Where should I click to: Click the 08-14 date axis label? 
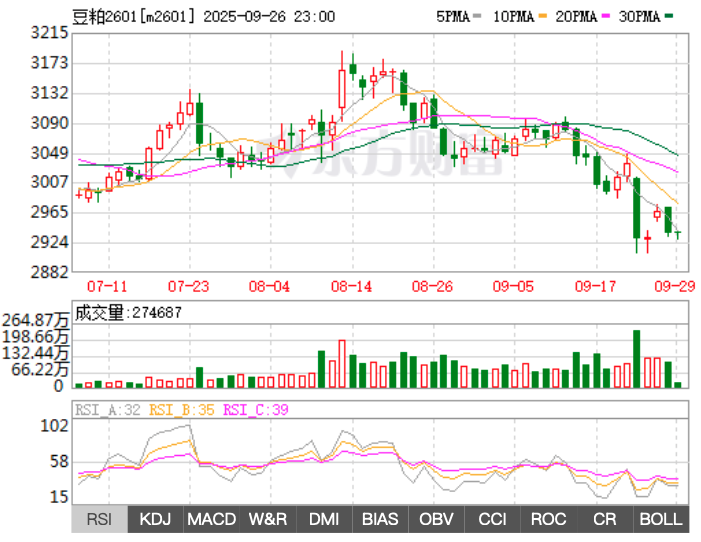click(351, 286)
